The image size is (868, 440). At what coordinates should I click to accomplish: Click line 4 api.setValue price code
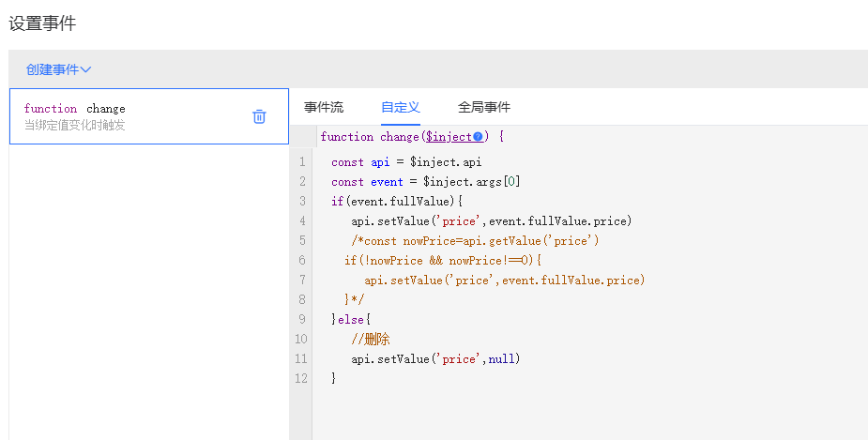click(x=491, y=220)
